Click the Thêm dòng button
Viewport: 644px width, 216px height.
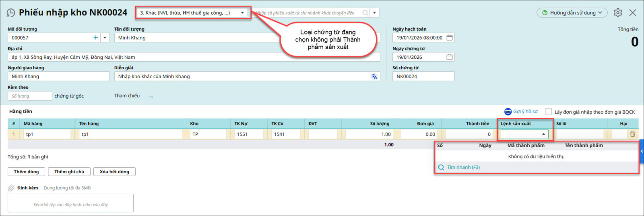[27, 172]
